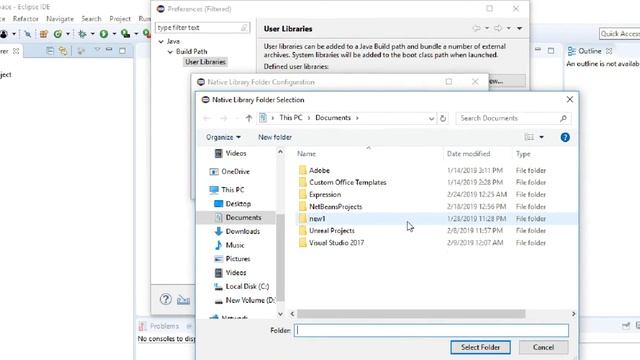
Task: Open the Navigate menu in Eclipse
Action: [x=60, y=19]
